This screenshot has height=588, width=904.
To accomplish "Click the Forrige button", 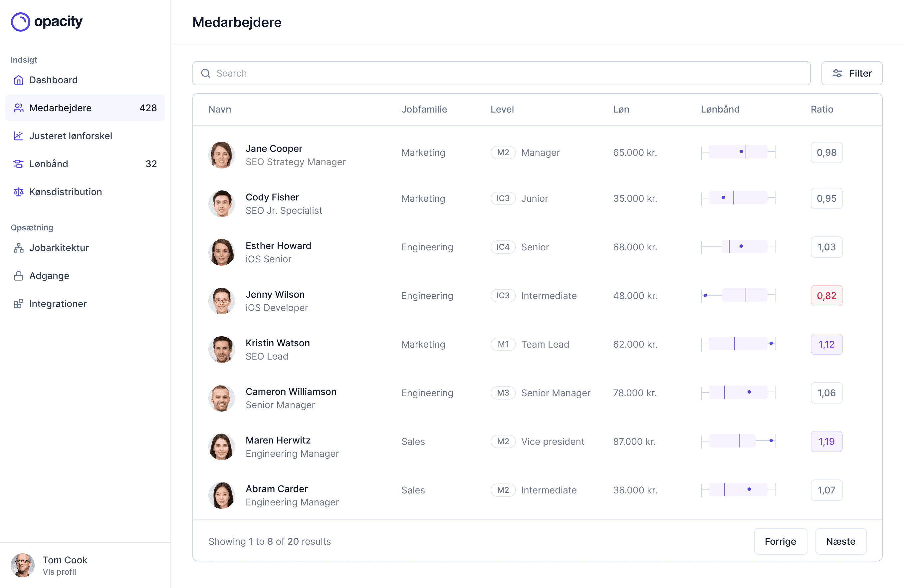I will pyautogui.click(x=780, y=541).
